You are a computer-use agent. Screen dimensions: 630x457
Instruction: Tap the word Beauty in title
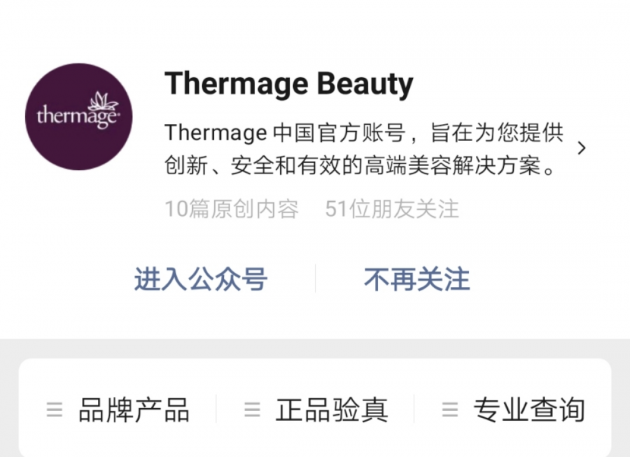tap(365, 84)
